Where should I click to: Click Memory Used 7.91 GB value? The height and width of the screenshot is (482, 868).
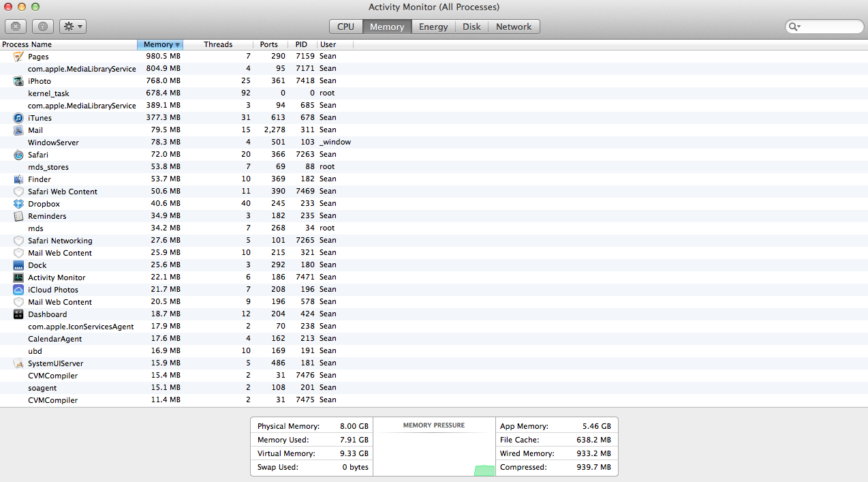coord(354,440)
